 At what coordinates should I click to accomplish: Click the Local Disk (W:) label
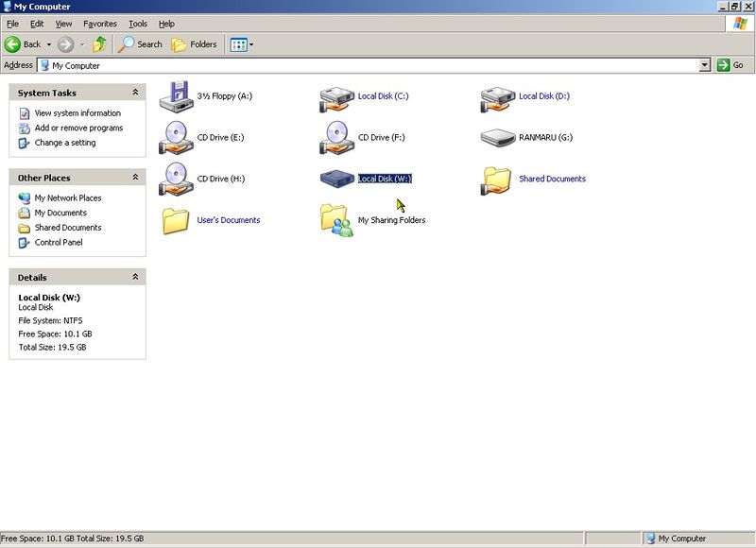tap(385, 179)
